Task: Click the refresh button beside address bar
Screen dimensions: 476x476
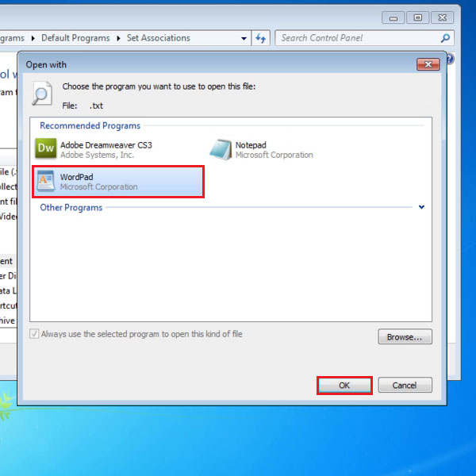Action: click(x=260, y=38)
